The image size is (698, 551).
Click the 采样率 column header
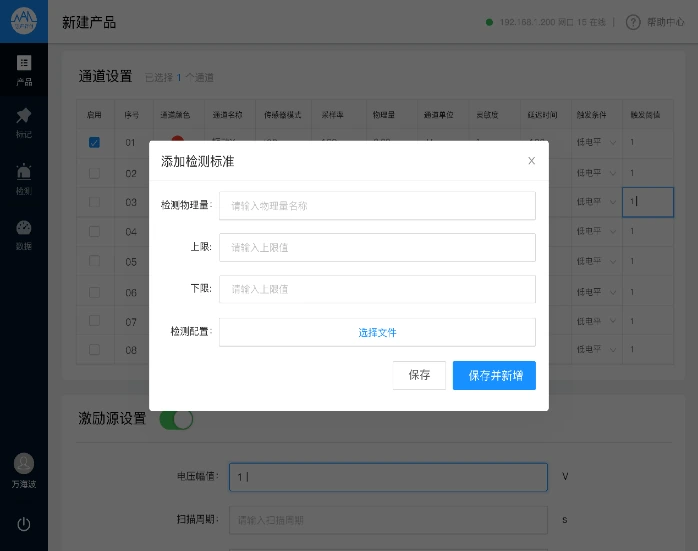[333, 115]
